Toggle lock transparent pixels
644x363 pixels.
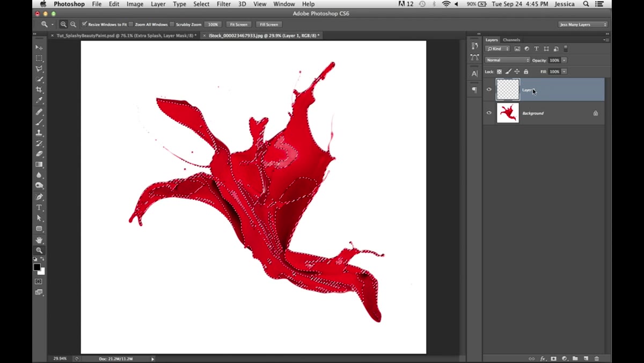[x=499, y=71]
